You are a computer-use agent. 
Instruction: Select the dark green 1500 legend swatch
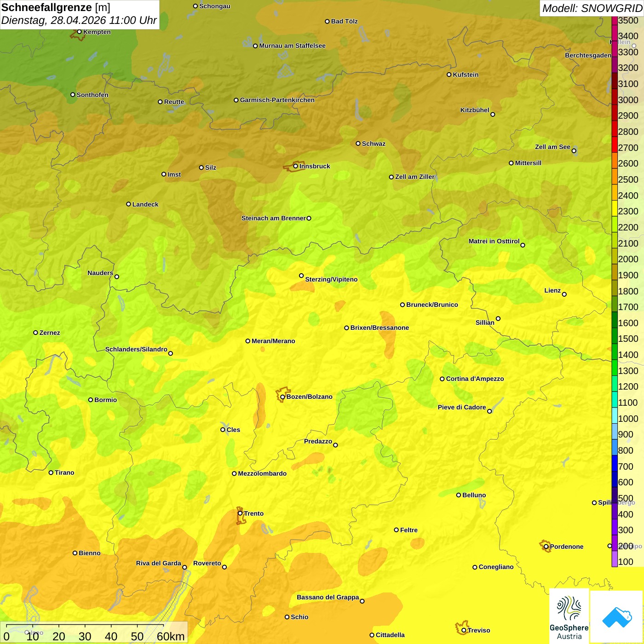point(615,336)
